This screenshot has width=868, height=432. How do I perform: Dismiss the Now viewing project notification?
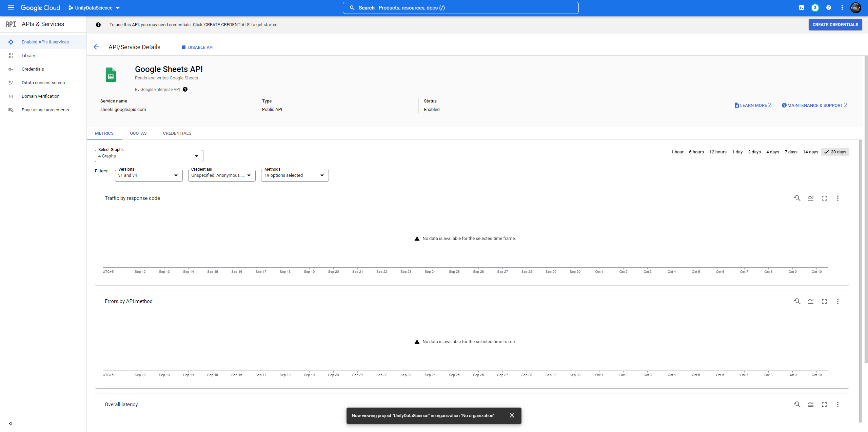[512, 415]
